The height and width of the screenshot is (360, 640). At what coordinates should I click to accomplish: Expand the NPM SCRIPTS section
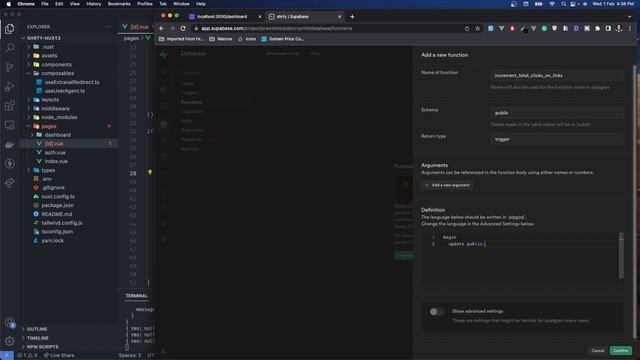[x=42, y=347]
